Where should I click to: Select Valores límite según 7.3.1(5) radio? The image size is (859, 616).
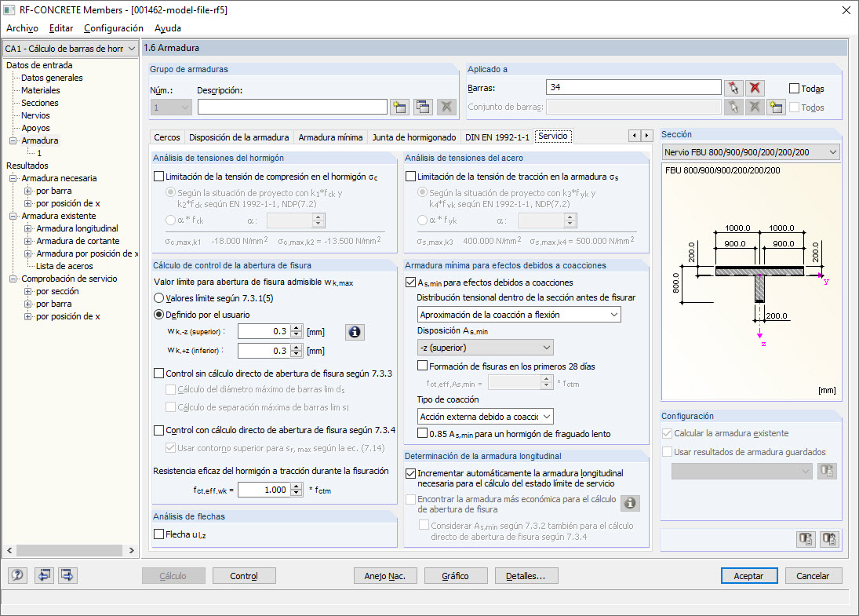159,298
